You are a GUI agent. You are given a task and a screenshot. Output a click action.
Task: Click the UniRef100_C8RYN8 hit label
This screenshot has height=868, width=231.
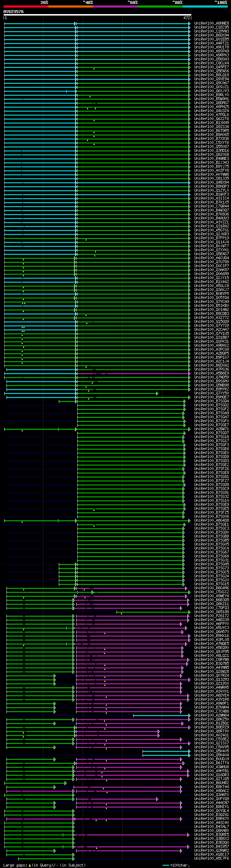coord(212,659)
